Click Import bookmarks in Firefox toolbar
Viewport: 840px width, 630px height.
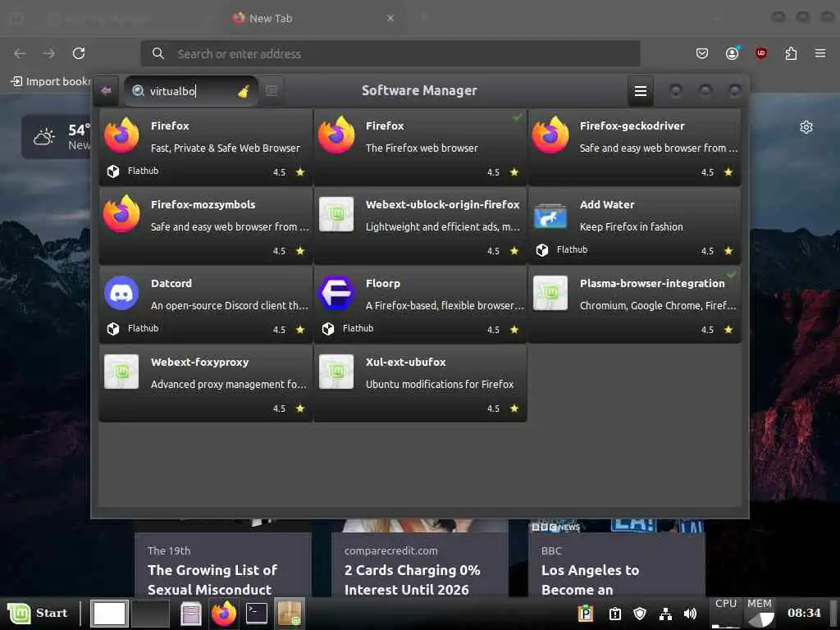tap(51, 81)
